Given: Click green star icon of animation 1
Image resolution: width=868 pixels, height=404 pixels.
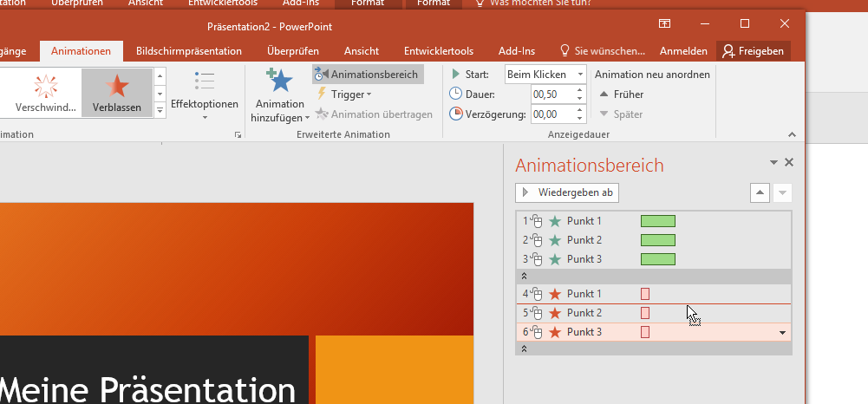Looking at the screenshot, I should [555, 221].
